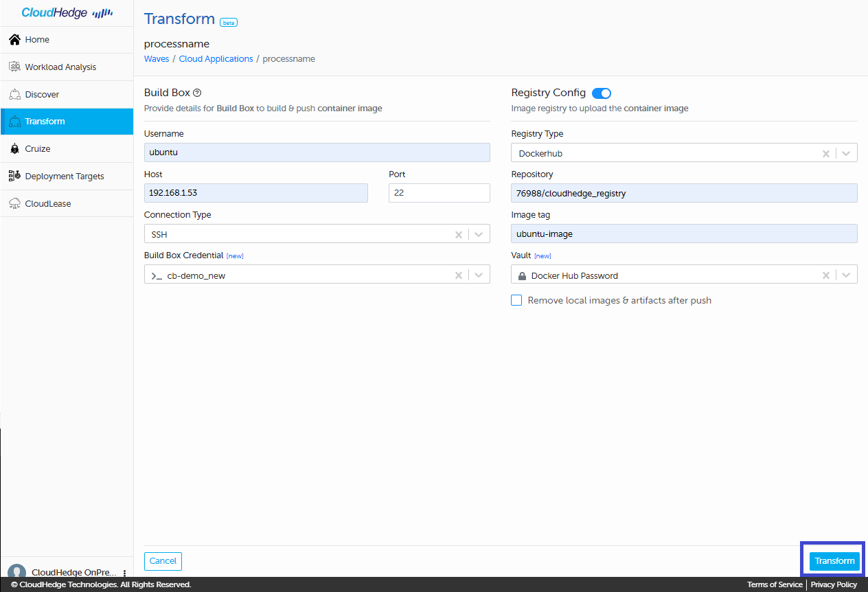868x592 pixels.
Task: Go to the Discover section
Action: pos(67,94)
